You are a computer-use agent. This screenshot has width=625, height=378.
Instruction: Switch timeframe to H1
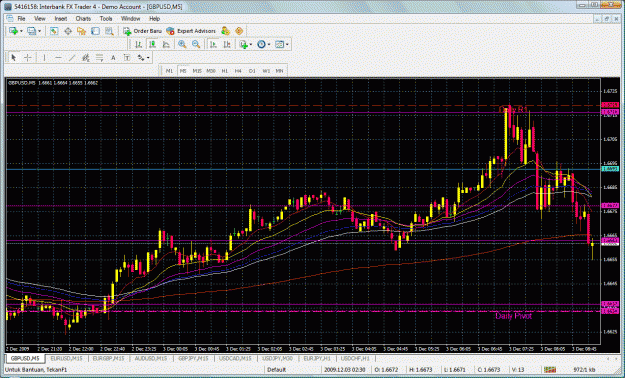pos(225,71)
